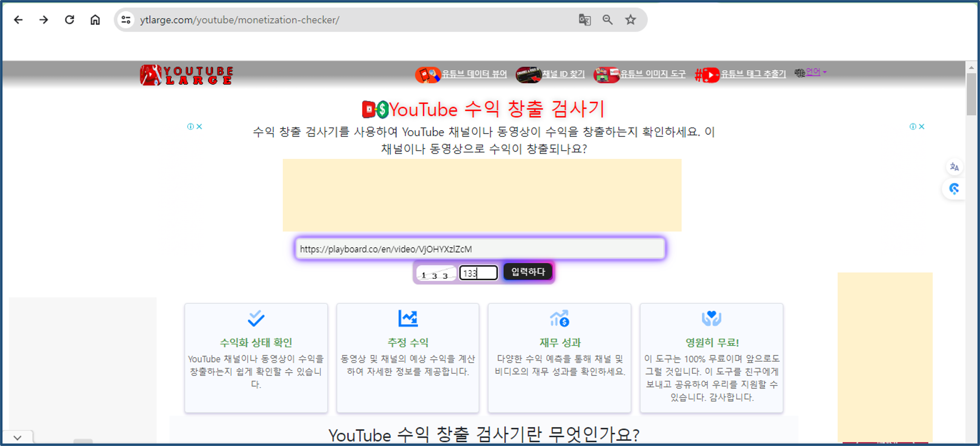Select the 재무 성과 heading

pos(560,342)
